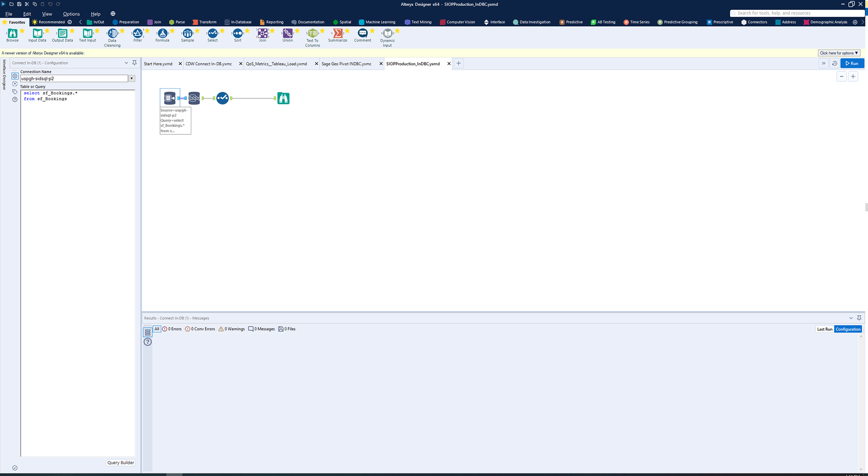Click the globe language icon in menu bar

click(113, 14)
